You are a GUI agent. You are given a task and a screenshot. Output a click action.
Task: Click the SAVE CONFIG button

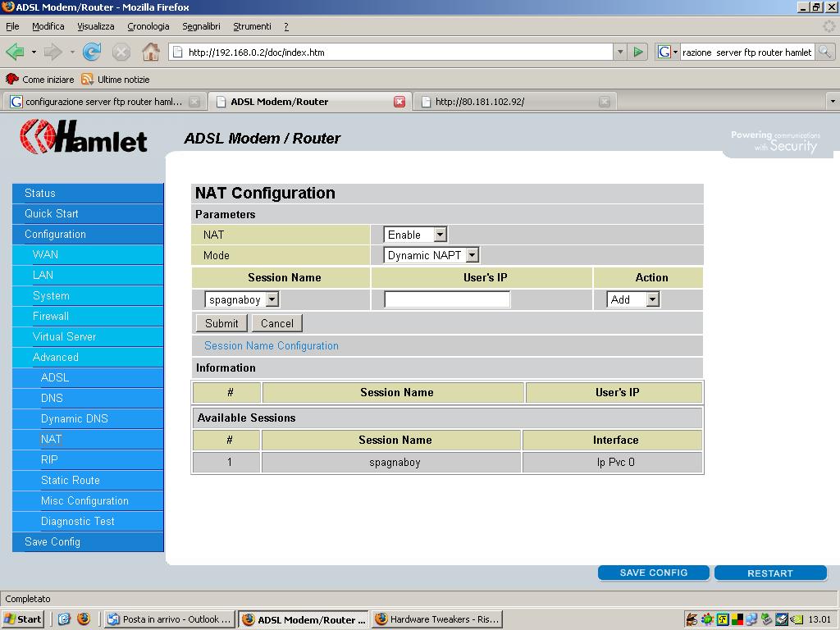[x=653, y=573]
